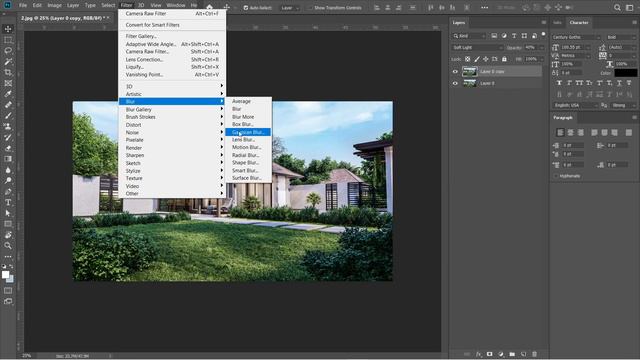
Task: Click the search icon in options bar
Action: pyautogui.click(x=617, y=7)
